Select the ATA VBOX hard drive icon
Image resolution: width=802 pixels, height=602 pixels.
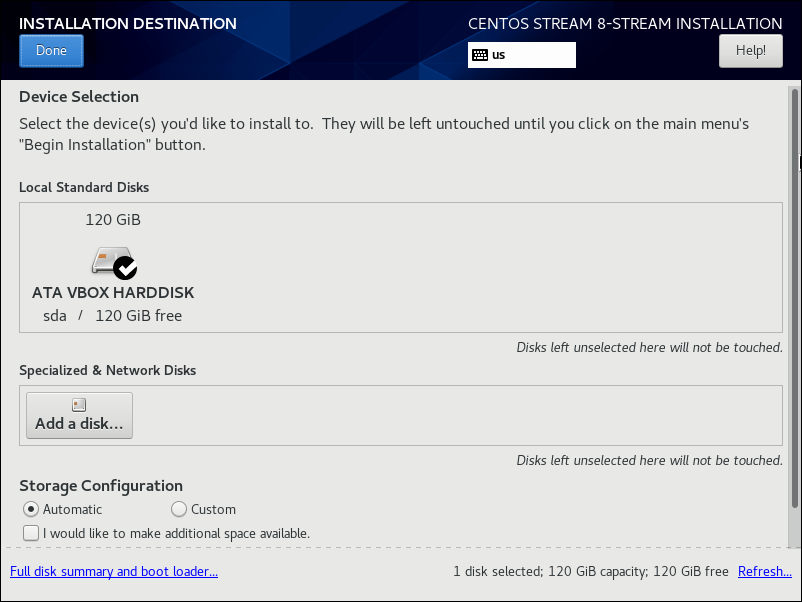point(107,261)
